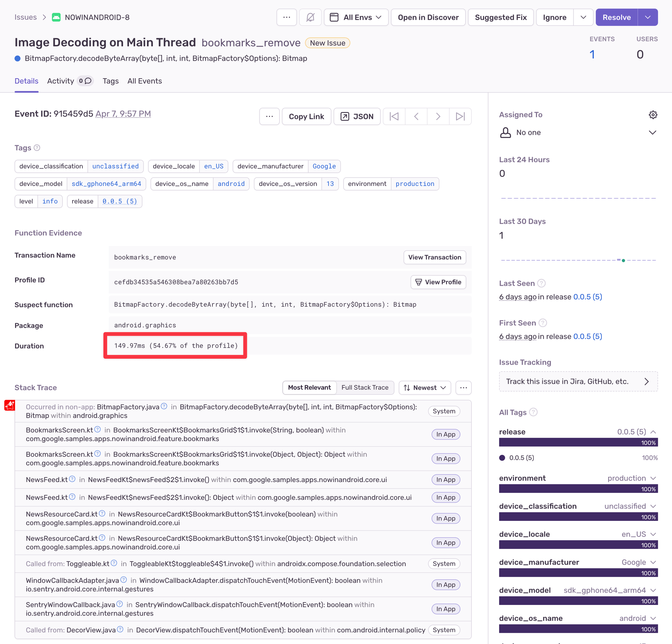Switch stack trace to Most Relevant
The width and height of the screenshot is (672, 644).
point(309,388)
